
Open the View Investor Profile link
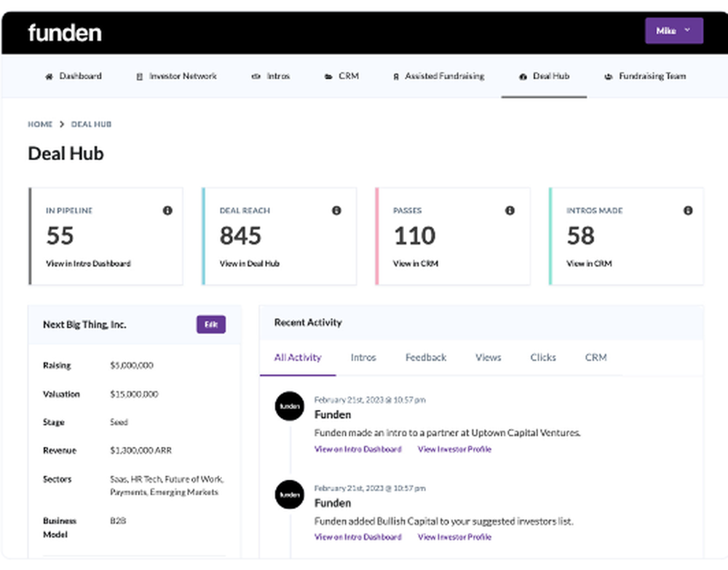pyautogui.click(x=454, y=449)
